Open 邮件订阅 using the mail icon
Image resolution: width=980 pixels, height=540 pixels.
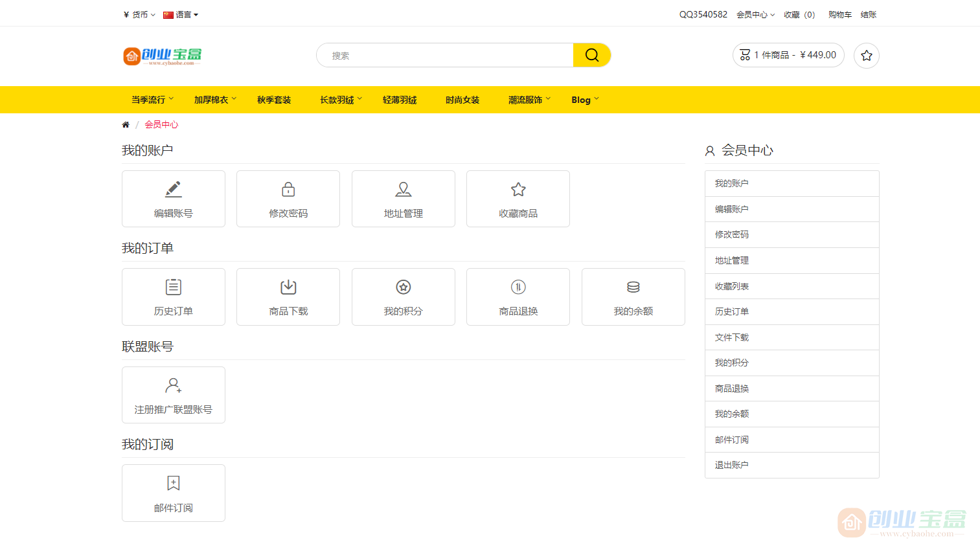click(173, 483)
